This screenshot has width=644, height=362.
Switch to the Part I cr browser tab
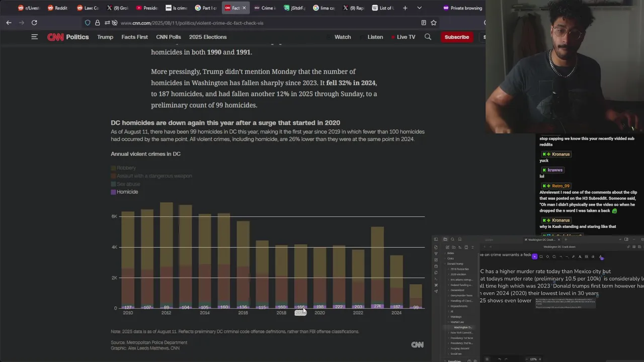coord(206,8)
